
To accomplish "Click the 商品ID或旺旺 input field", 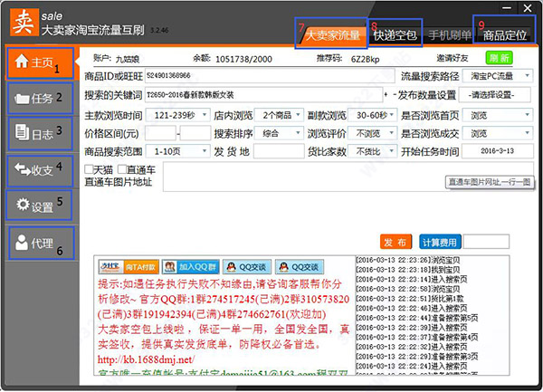I will [270, 76].
